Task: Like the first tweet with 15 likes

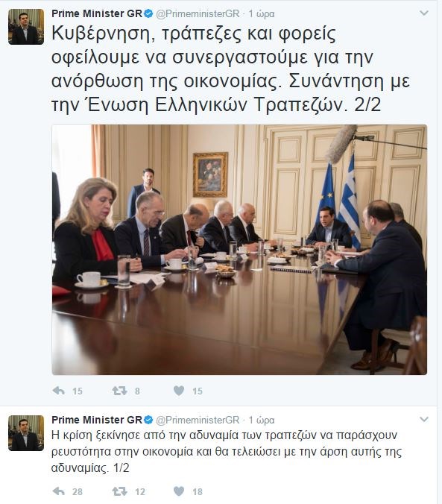Action: (179, 391)
